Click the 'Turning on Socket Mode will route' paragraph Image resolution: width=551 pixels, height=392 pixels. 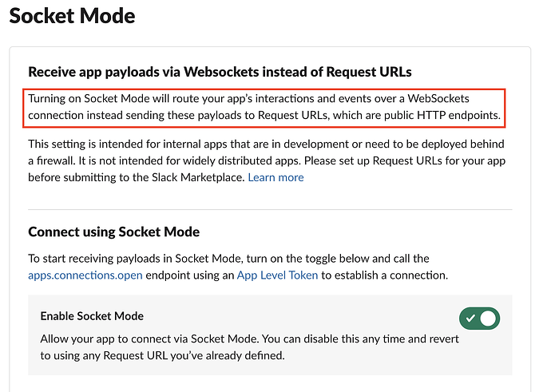(264, 107)
